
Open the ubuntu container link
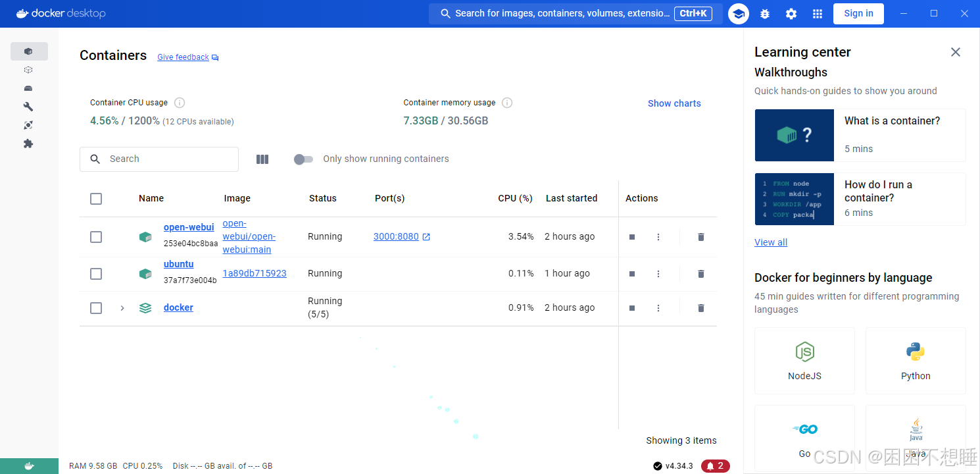[x=179, y=264]
